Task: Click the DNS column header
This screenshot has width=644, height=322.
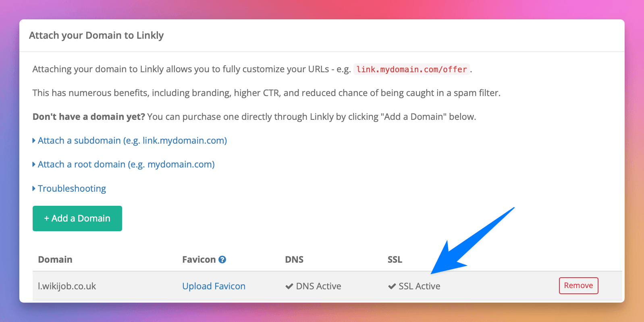Action: pos(294,259)
